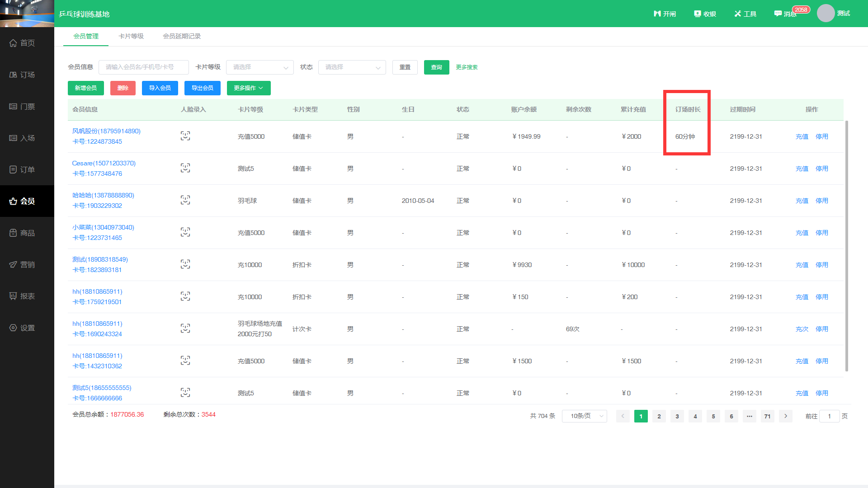Viewport: 868px width, 488px height.
Task: Open the 更多操作 dropdown button
Action: [249, 88]
